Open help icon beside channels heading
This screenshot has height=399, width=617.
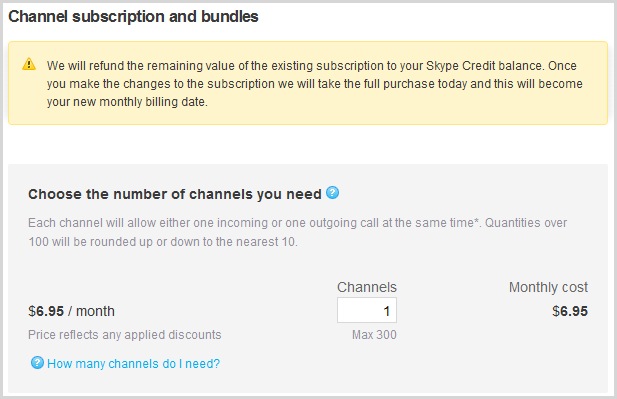pyautogui.click(x=333, y=193)
